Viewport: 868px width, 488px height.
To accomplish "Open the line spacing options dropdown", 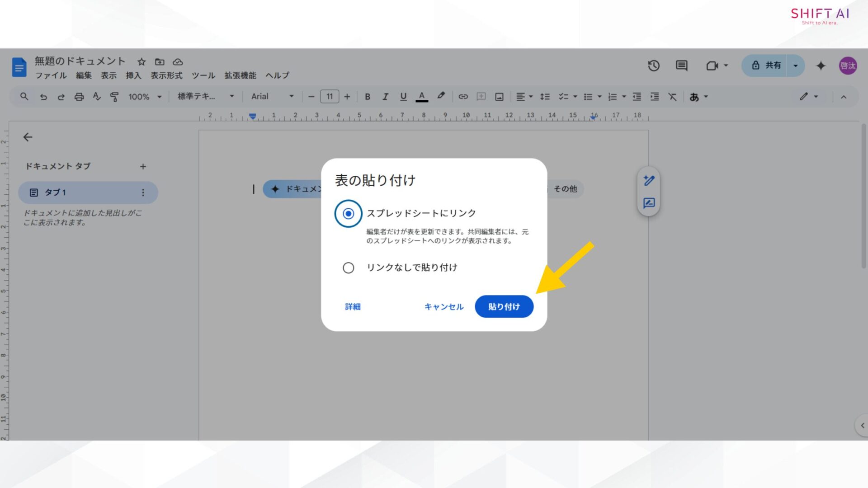I will [545, 96].
